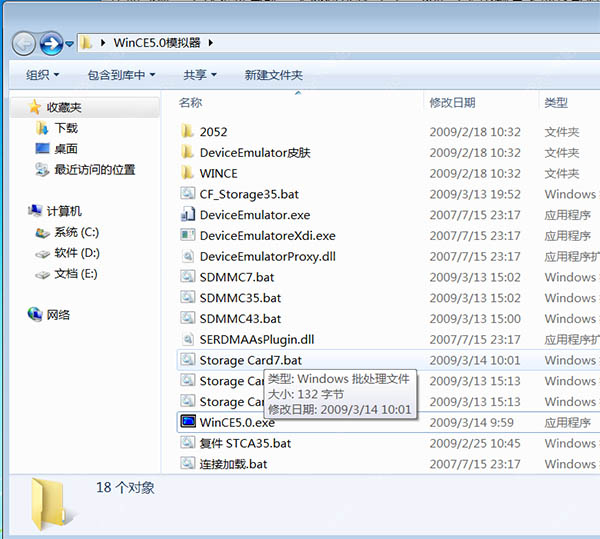600x539 pixels.
Task: Select file name CF_Storage35.bat
Action: click(249, 194)
